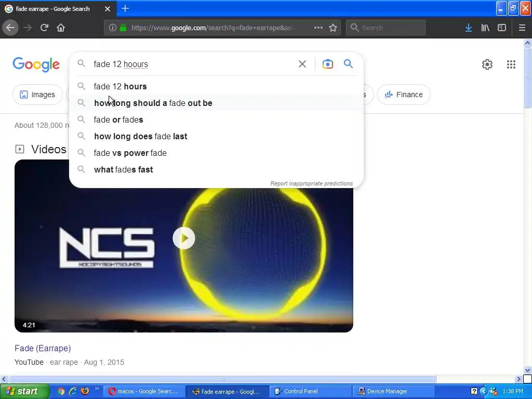
Task: Toggle the Firefox sidebar view
Action: tap(502, 28)
